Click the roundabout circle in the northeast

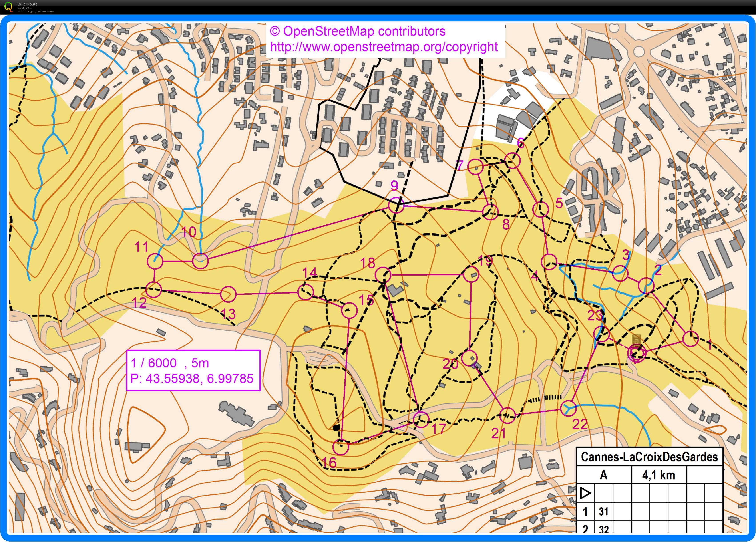click(639, 51)
